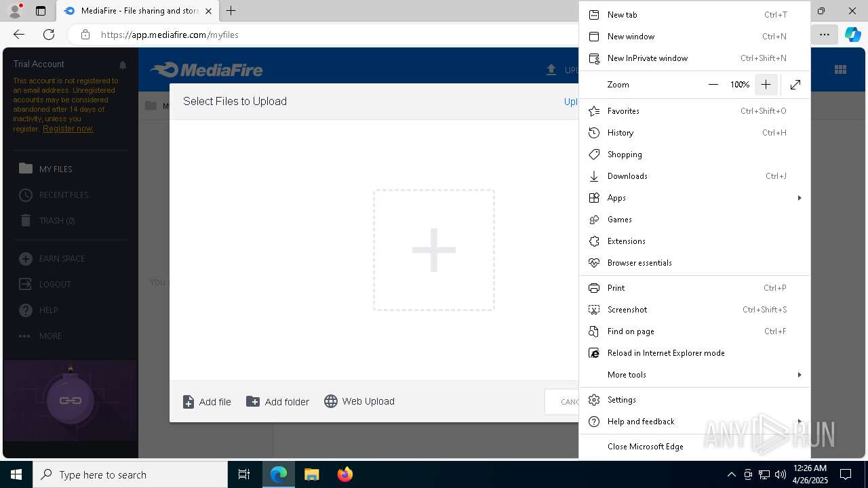The height and width of the screenshot is (488, 868).
Task: Click the Extensions puzzle icon
Action: pyautogui.click(x=594, y=241)
